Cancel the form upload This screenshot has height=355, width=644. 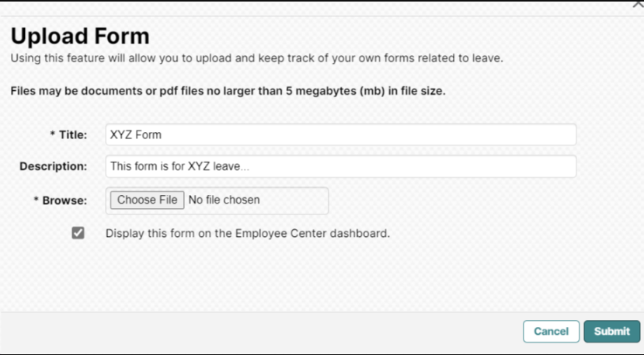click(x=552, y=332)
